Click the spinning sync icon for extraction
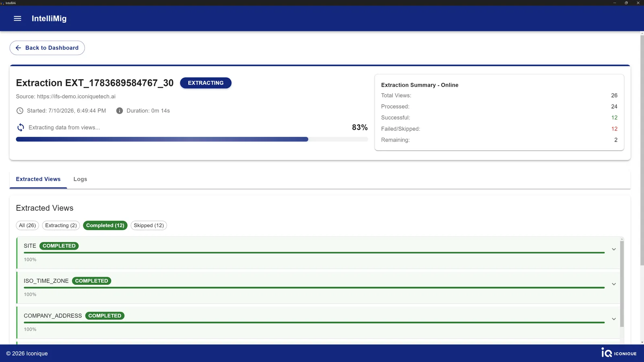This screenshot has height=362, width=644. pyautogui.click(x=21, y=128)
